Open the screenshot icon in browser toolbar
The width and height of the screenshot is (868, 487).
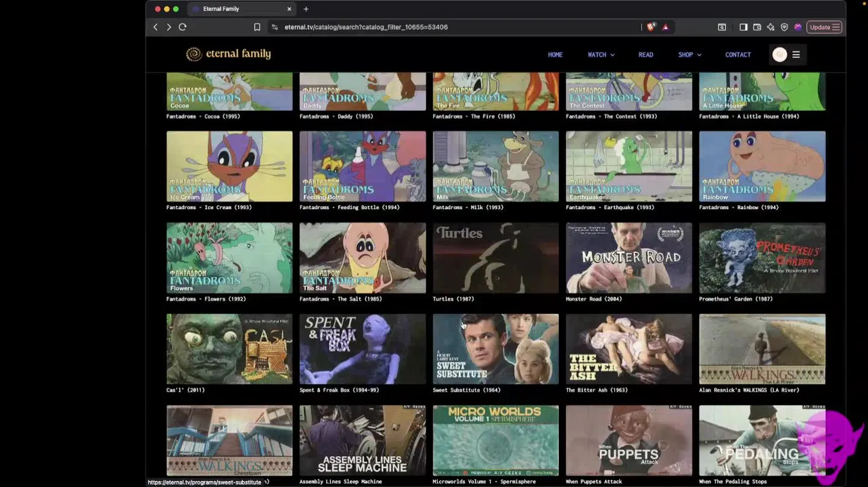coord(722,27)
